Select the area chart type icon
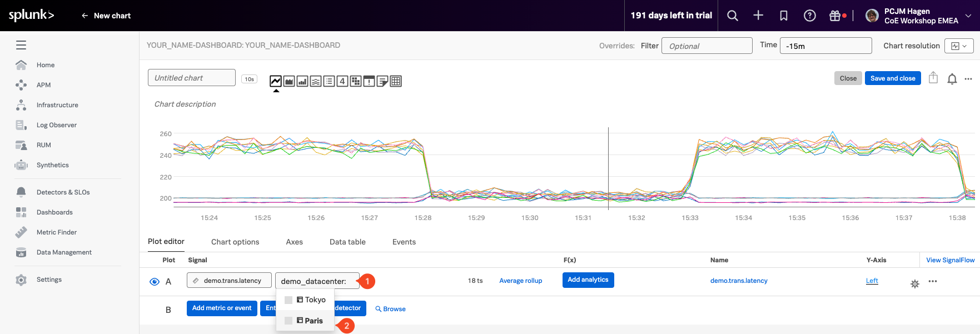The image size is (980, 334). click(289, 82)
